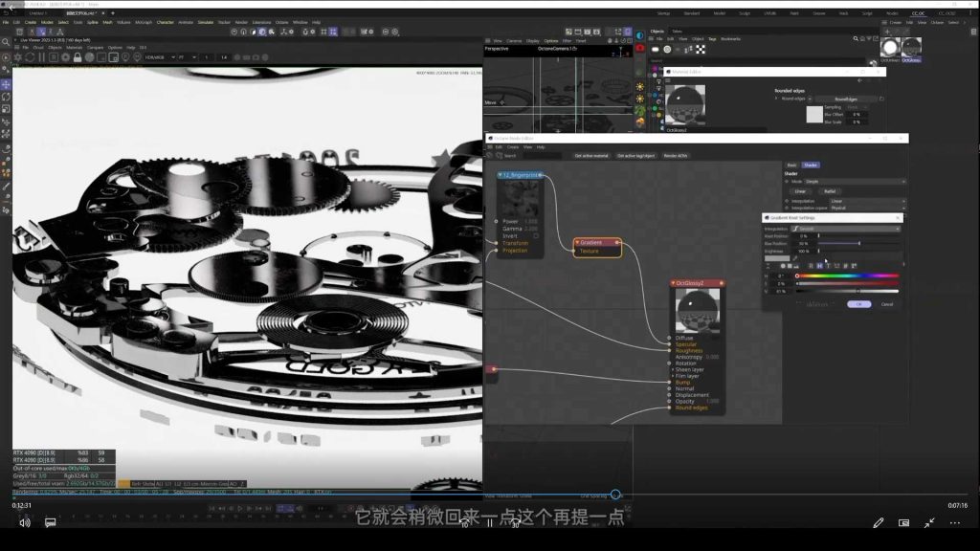The image size is (980, 551).
Task: Click the OK button in Gradient Knot Settings
Action: 858,304
